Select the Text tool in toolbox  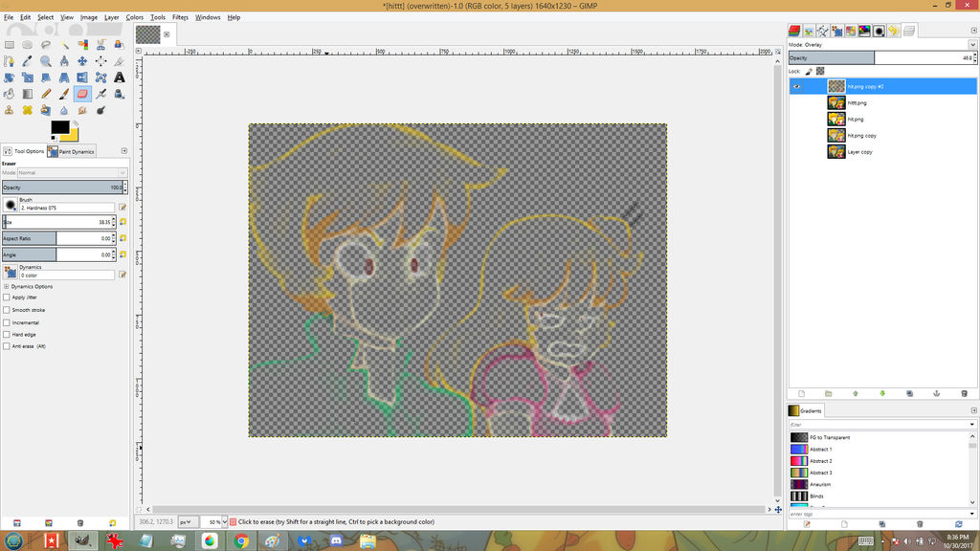coord(119,77)
